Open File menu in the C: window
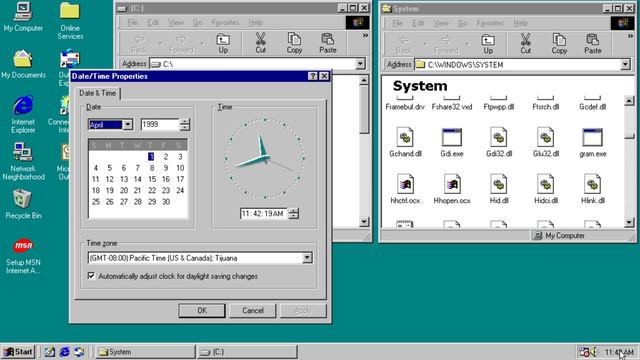 132,22
